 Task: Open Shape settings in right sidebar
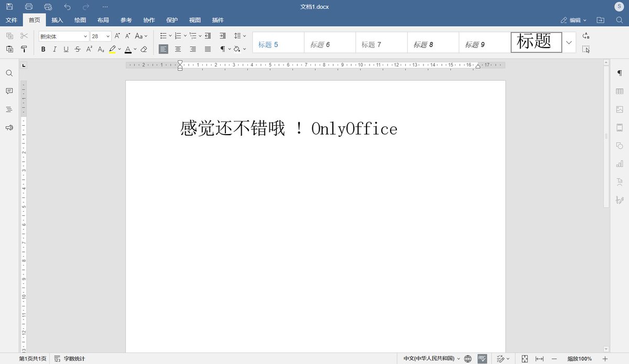point(620,146)
